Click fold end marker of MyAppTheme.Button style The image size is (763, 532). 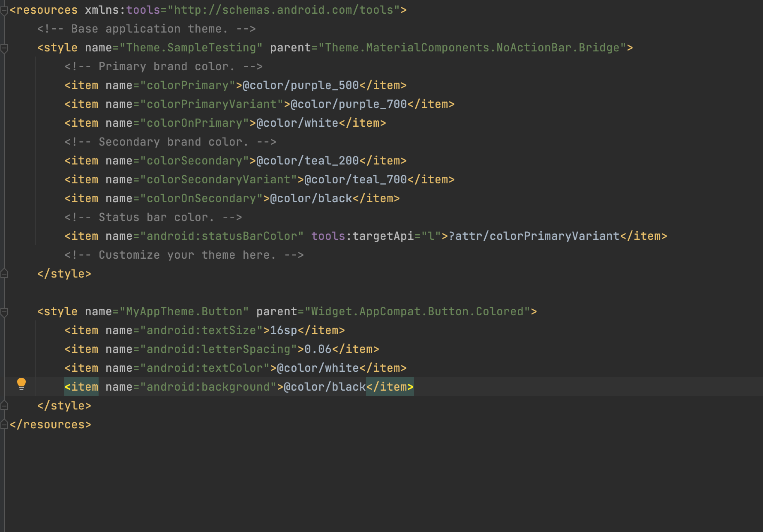[4, 405]
